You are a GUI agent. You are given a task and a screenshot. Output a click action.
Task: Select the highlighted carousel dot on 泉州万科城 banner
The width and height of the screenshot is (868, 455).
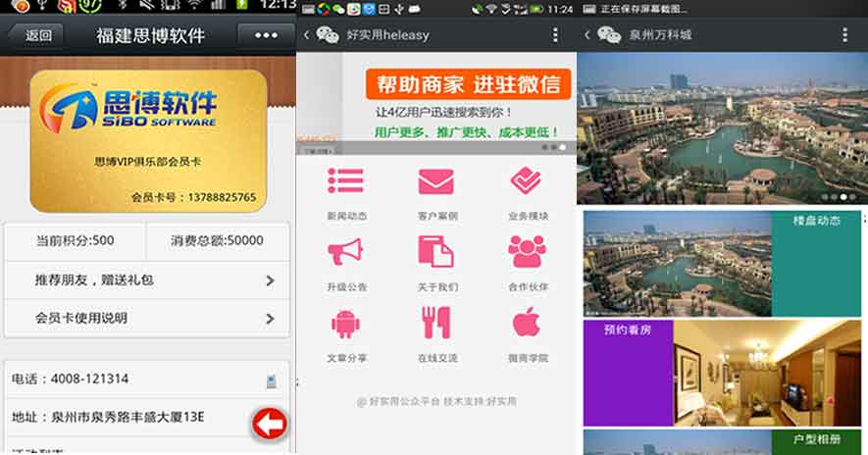843,197
